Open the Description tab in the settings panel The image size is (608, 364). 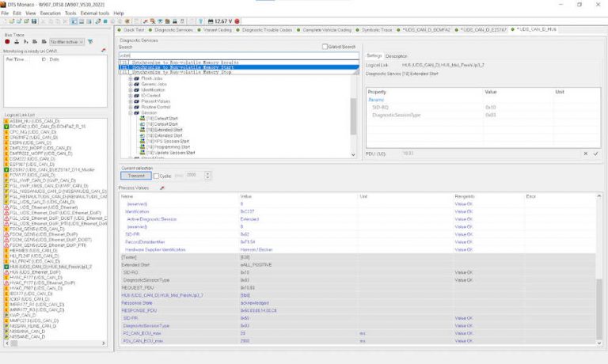(x=397, y=56)
